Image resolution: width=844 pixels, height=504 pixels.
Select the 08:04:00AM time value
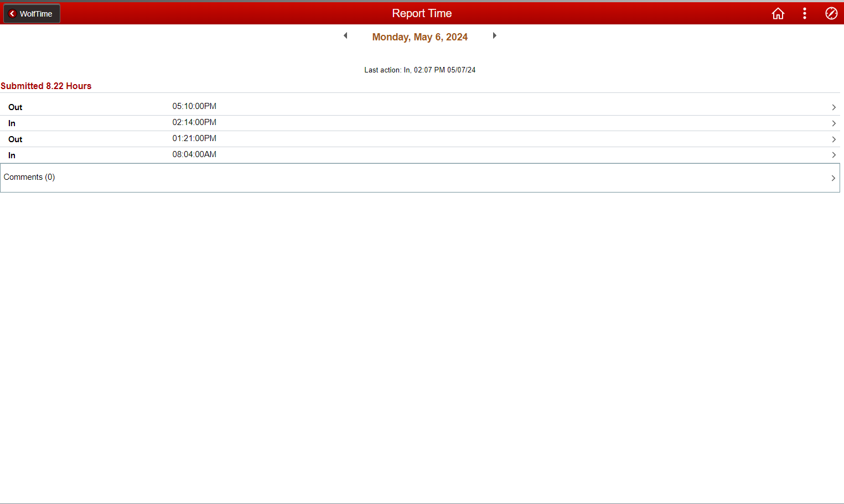pos(194,154)
